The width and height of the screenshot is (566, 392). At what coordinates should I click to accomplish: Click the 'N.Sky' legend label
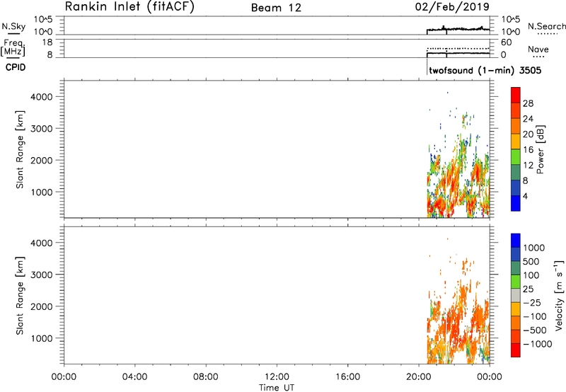13,26
